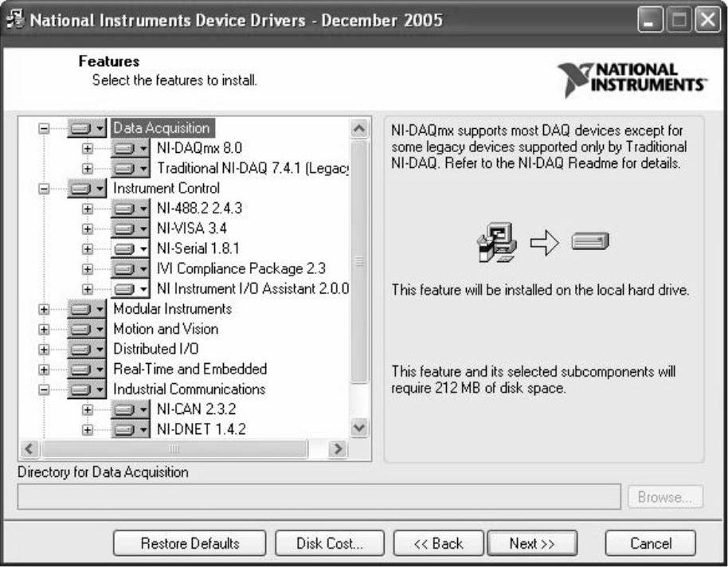Open install-state icon for Modular Instruments

pyautogui.click(x=87, y=309)
